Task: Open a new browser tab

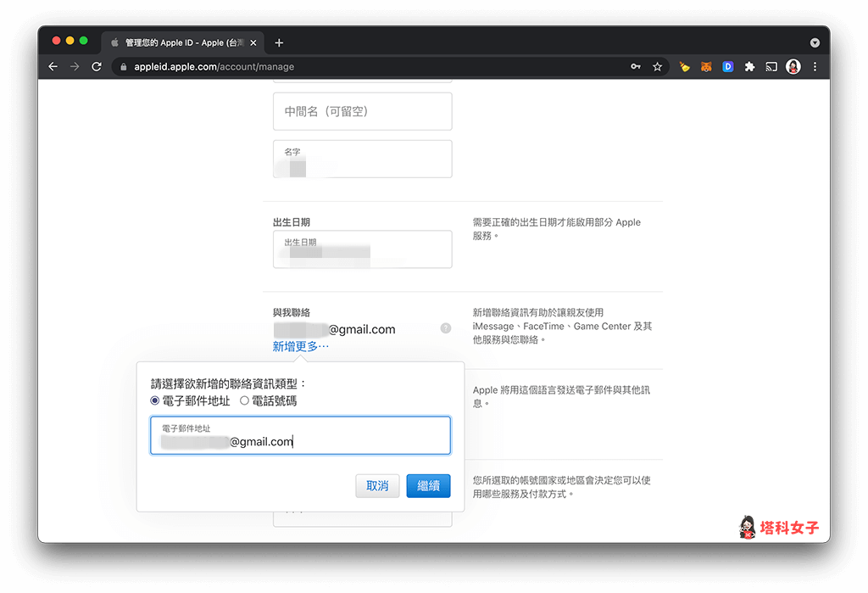Action: 279,42
